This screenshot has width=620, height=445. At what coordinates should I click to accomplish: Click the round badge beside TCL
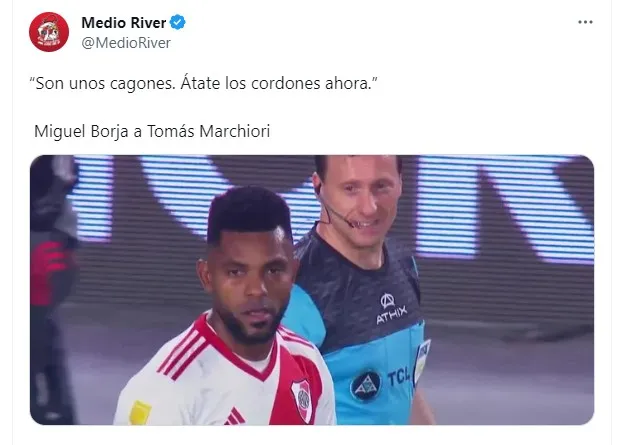coord(365,385)
